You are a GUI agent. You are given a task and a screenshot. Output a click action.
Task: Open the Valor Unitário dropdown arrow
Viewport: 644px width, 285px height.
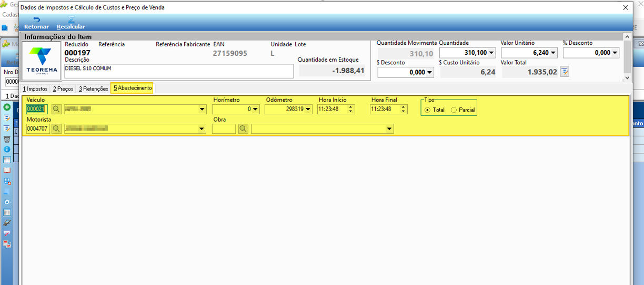pyautogui.click(x=554, y=53)
